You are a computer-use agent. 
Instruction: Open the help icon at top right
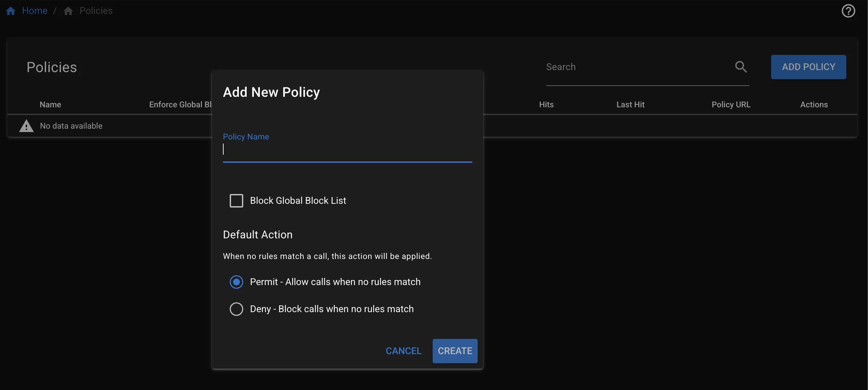pyautogui.click(x=848, y=10)
